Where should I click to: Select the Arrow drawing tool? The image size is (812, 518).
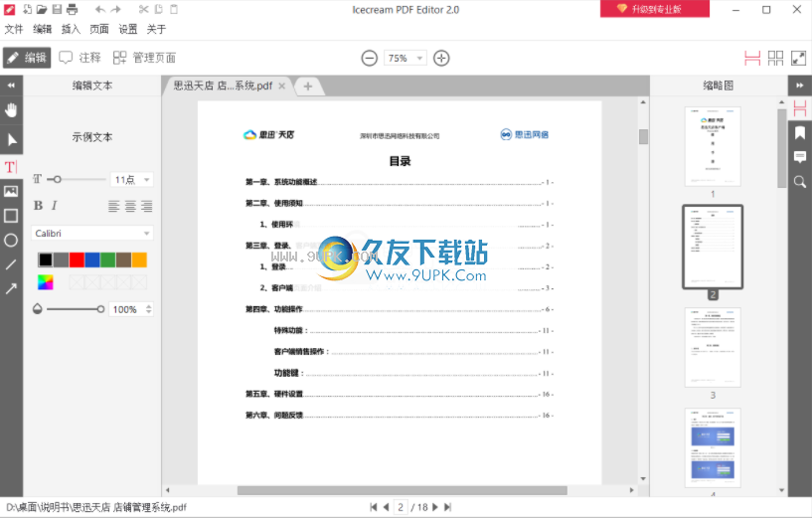tap(11, 289)
